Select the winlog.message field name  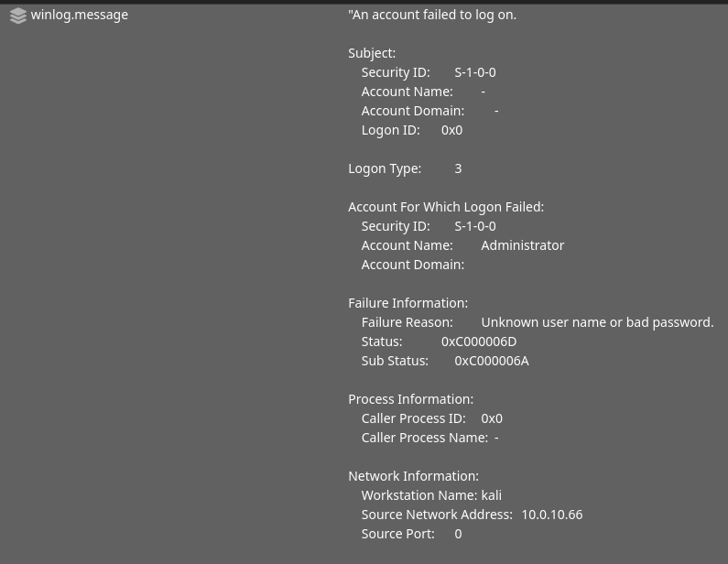80,15
